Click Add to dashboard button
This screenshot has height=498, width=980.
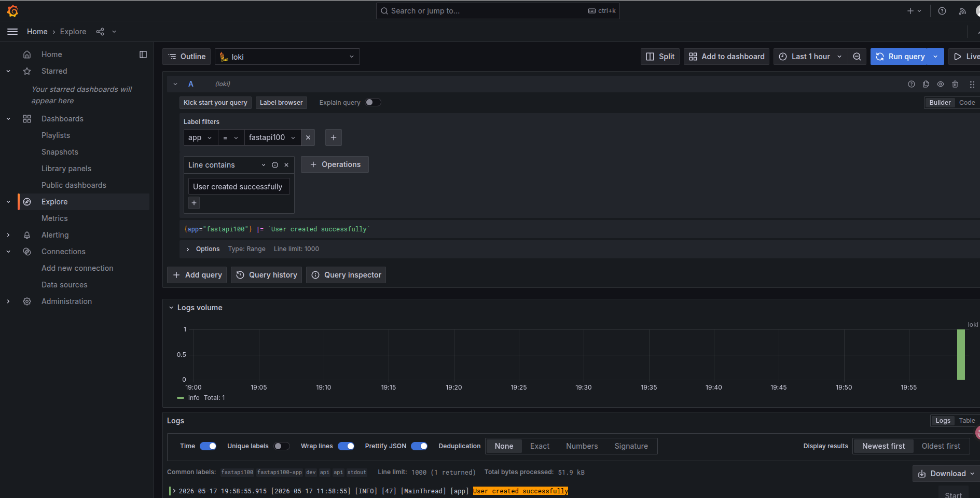point(726,57)
